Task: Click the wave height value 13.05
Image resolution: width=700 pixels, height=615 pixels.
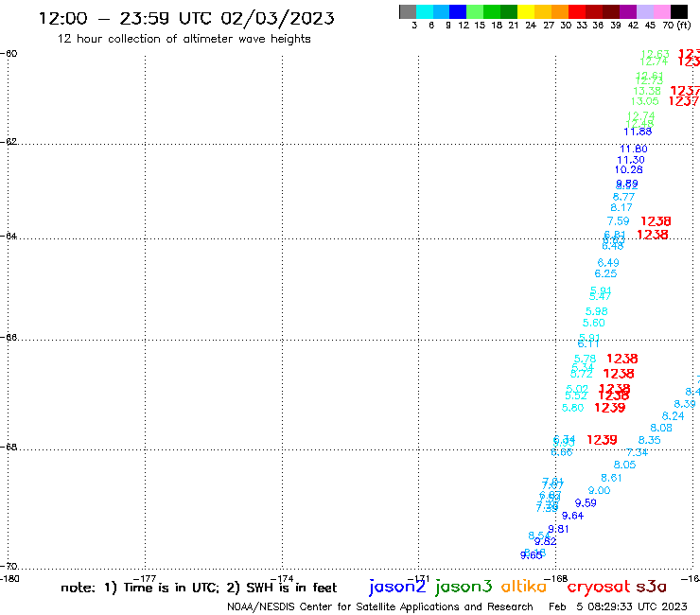Action: coord(644,101)
